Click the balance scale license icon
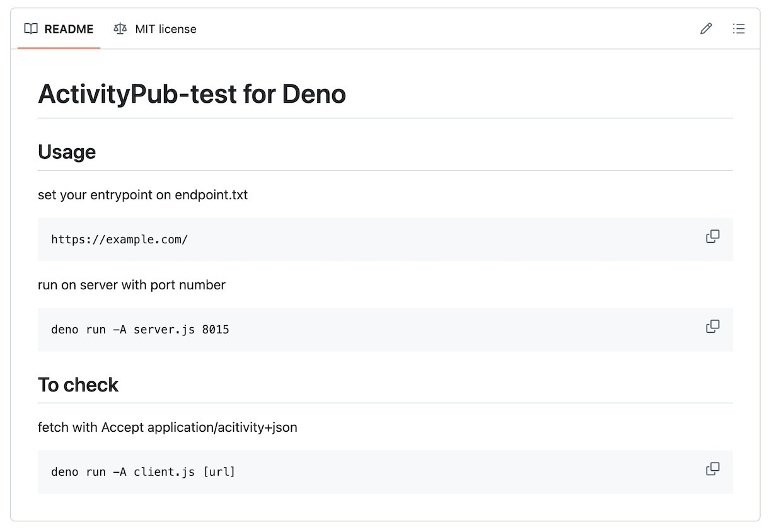This screenshot has height=532, width=769. click(120, 29)
